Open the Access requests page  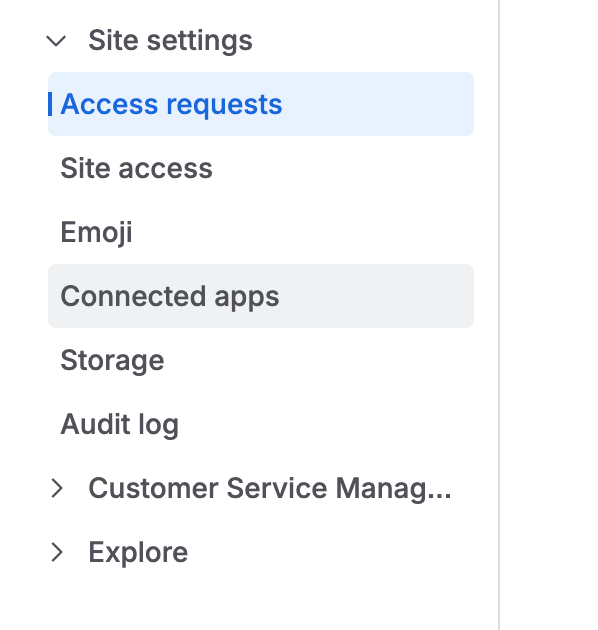tap(261, 104)
